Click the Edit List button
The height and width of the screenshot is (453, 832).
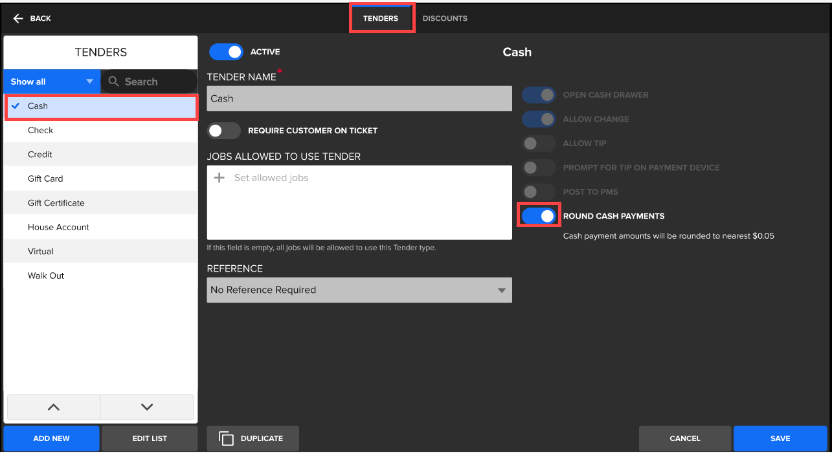pyautogui.click(x=149, y=438)
